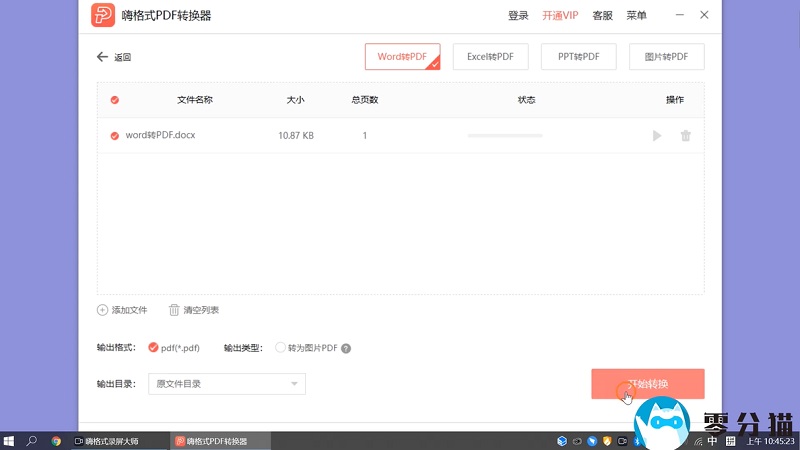This screenshot has height=450, width=800.
Task: Start conversion with word转PDF.docx play icon
Action: tap(657, 136)
